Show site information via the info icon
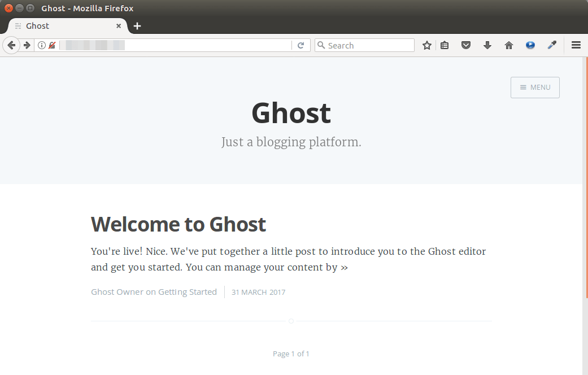The image size is (588, 375). (41, 45)
